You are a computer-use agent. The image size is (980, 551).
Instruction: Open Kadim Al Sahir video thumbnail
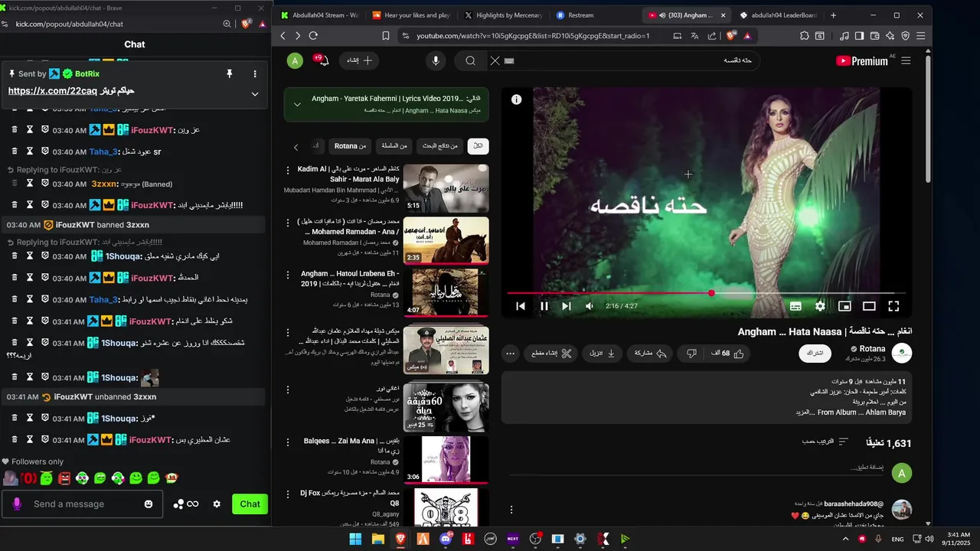(x=446, y=188)
